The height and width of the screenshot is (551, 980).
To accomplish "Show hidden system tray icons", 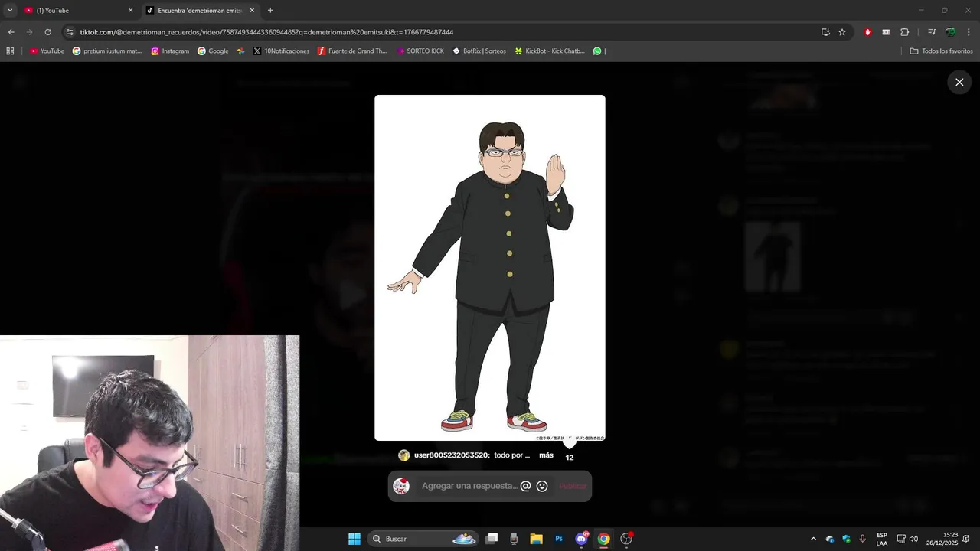I will pyautogui.click(x=813, y=539).
